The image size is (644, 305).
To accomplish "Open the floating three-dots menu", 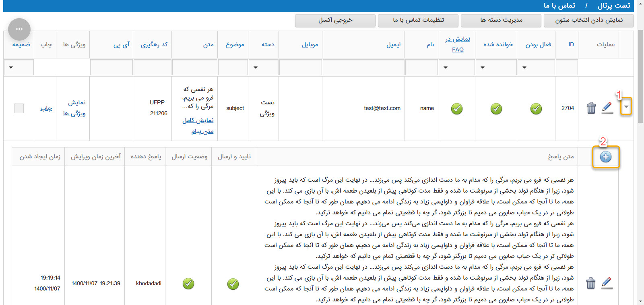I will (x=19, y=29).
